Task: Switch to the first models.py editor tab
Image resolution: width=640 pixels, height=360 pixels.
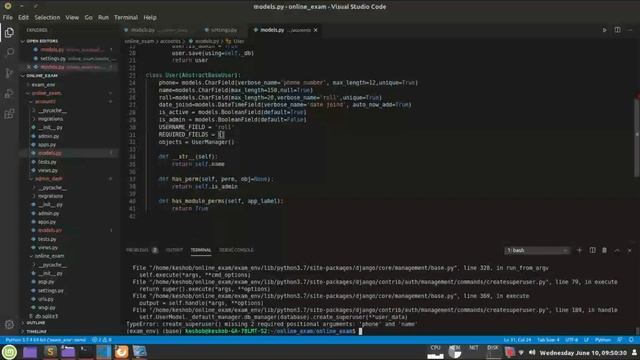Action: coord(155,30)
